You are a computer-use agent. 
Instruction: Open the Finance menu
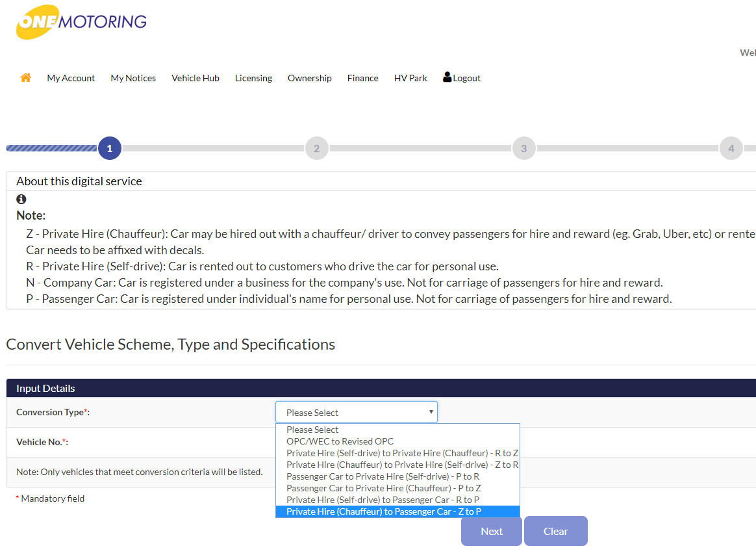(x=362, y=78)
